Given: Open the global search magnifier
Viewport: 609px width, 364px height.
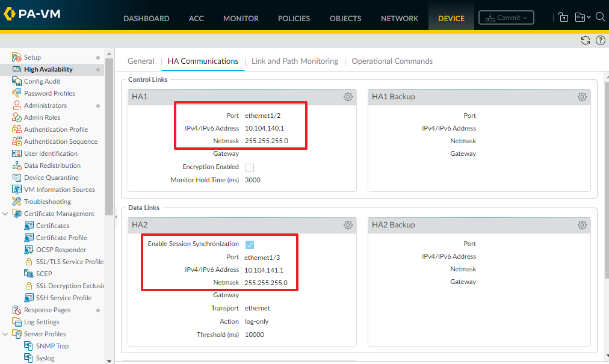Looking at the screenshot, I should (x=600, y=17).
